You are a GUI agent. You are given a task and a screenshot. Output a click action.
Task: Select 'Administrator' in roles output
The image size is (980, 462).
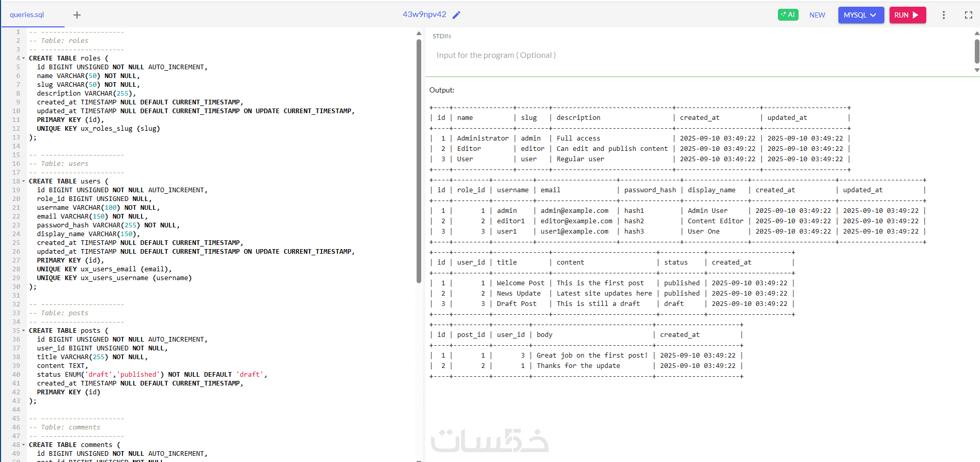click(483, 138)
